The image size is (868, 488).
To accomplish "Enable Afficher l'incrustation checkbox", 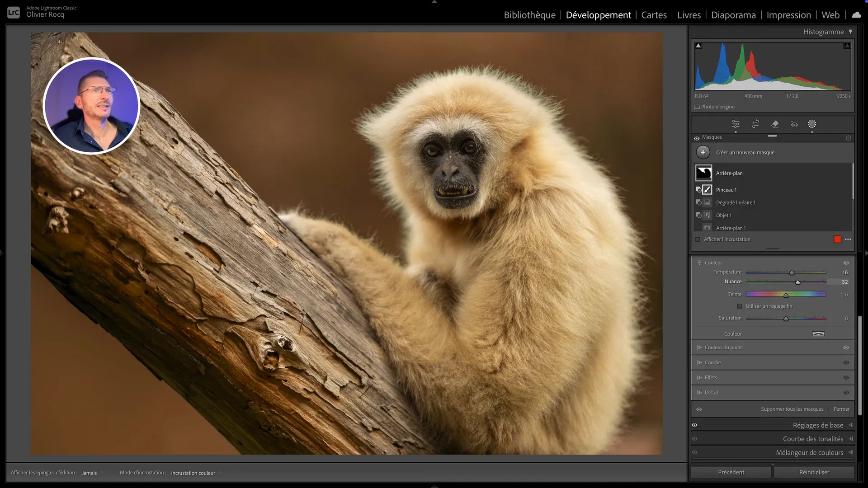I will [x=698, y=239].
